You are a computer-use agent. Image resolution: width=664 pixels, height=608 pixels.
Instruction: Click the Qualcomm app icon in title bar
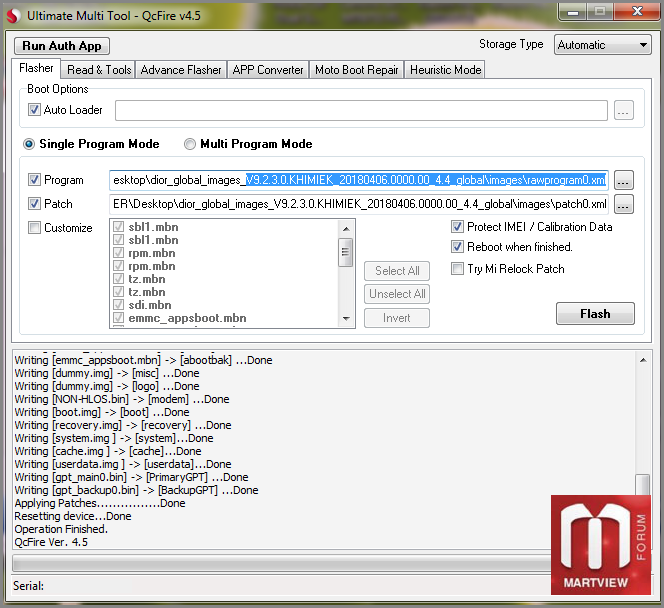[x=15, y=16]
